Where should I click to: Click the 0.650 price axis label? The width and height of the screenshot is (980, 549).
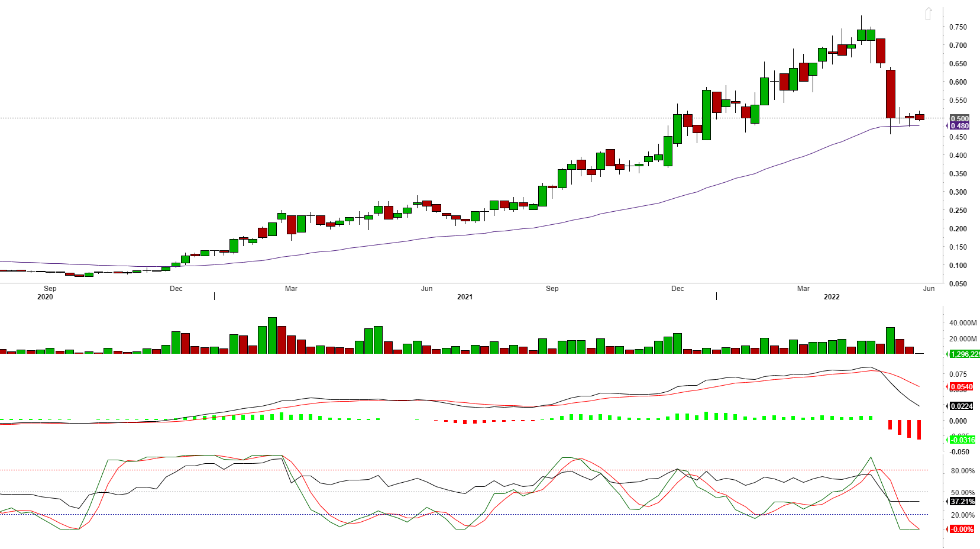[958, 64]
